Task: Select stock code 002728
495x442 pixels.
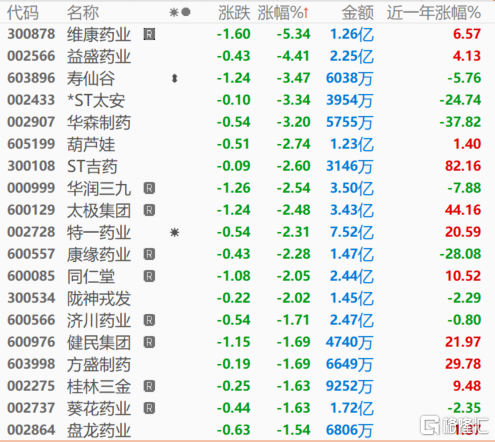Action: 31,232
